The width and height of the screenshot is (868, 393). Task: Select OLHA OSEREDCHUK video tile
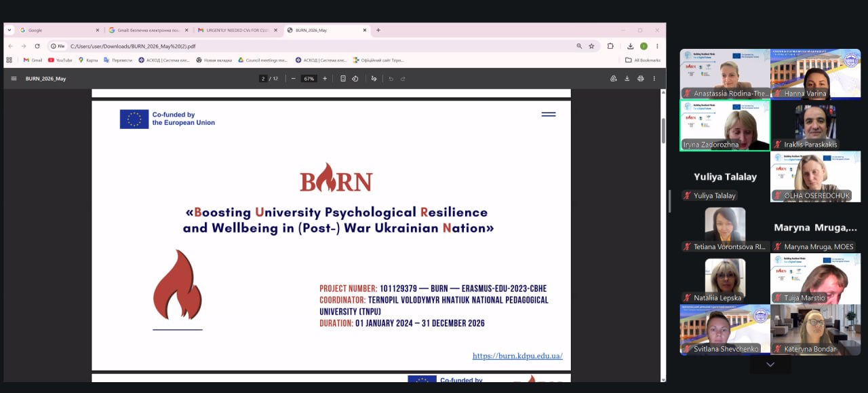click(816, 176)
